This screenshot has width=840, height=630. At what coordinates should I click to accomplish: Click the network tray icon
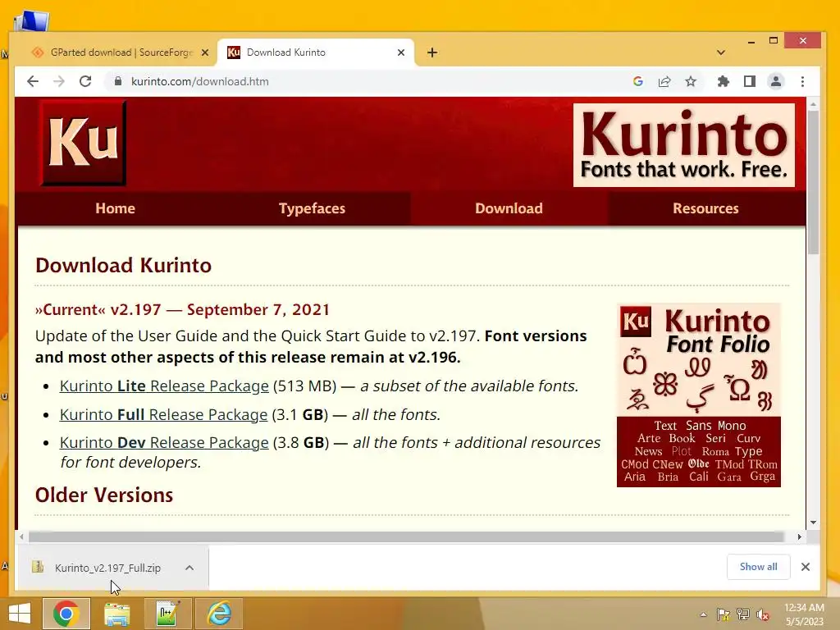(743, 614)
